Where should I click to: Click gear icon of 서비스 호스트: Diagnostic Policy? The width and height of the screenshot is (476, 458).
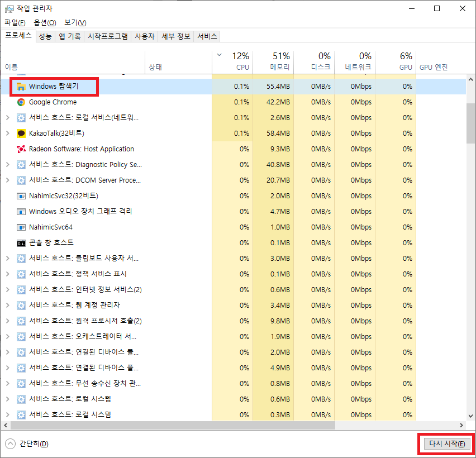tap(21, 165)
